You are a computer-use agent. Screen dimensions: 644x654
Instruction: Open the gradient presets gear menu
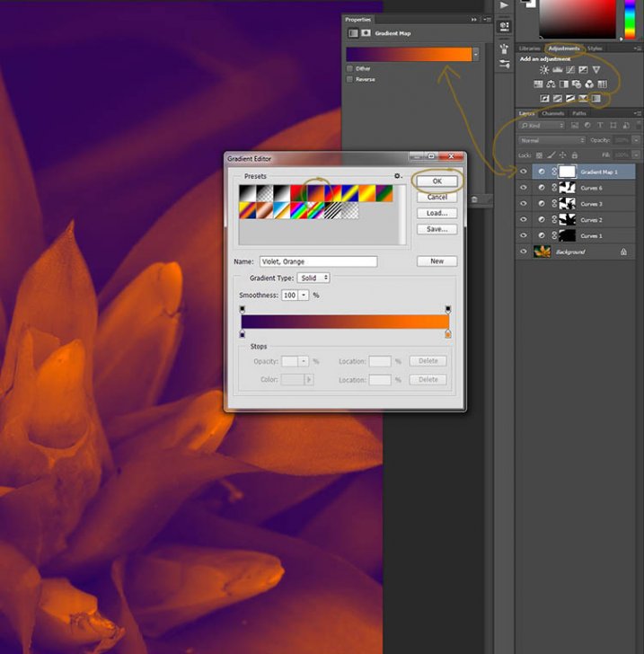(397, 176)
